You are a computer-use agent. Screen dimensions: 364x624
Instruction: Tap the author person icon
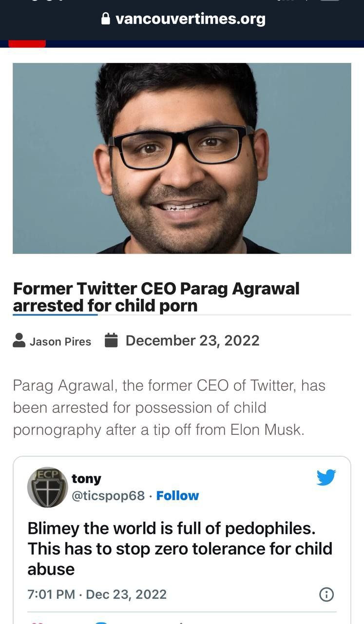pyautogui.click(x=19, y=341)
